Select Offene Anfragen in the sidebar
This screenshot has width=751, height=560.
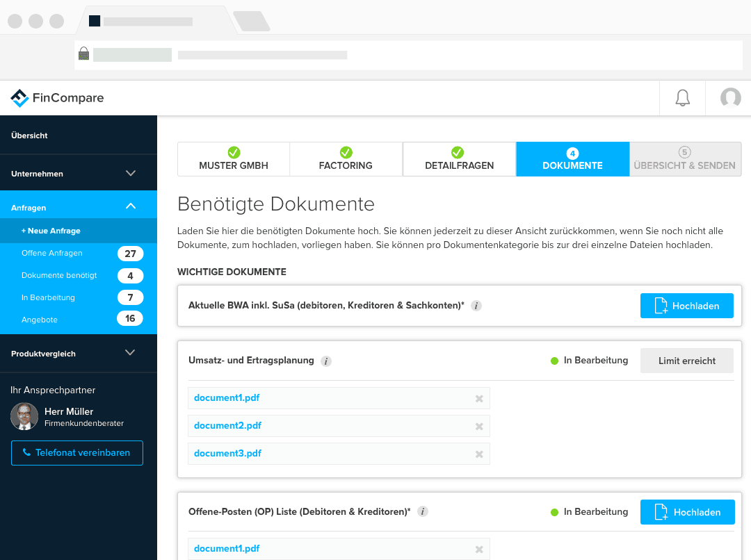point(52,253)
